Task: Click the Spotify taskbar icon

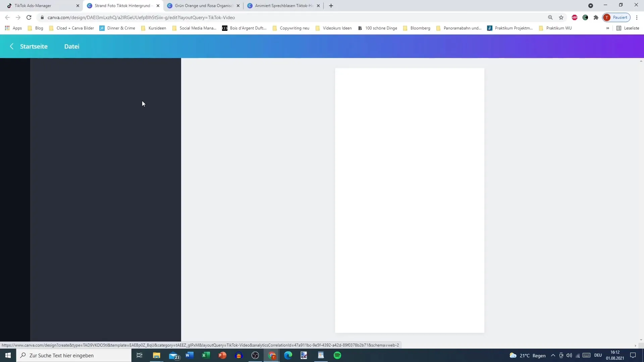Action: tap(337, 355)
